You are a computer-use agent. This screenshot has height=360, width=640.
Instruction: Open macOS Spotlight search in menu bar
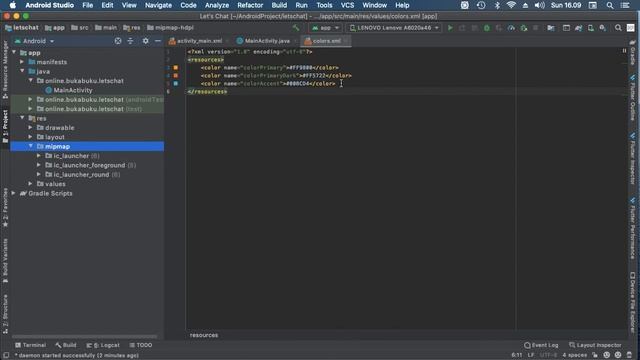click(x=610, y=5)
